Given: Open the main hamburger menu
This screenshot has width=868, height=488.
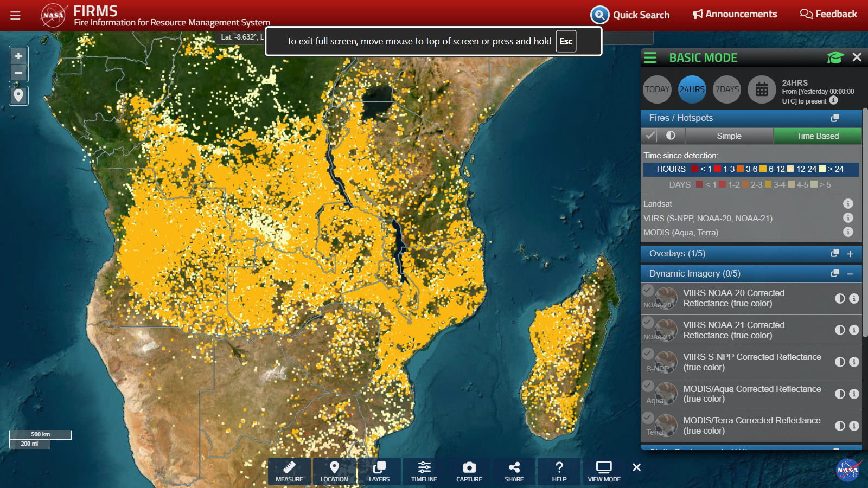Looking at the screenshot, I should click(x=15, y=16).
